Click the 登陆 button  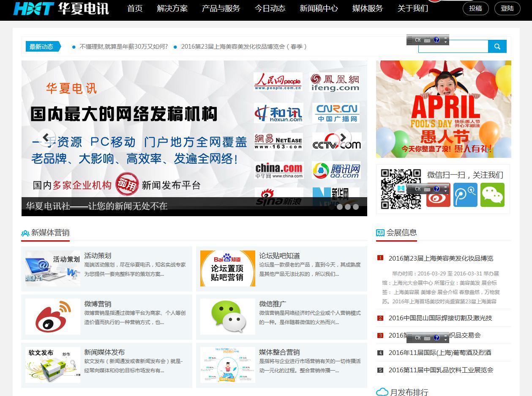click(507, 8)
